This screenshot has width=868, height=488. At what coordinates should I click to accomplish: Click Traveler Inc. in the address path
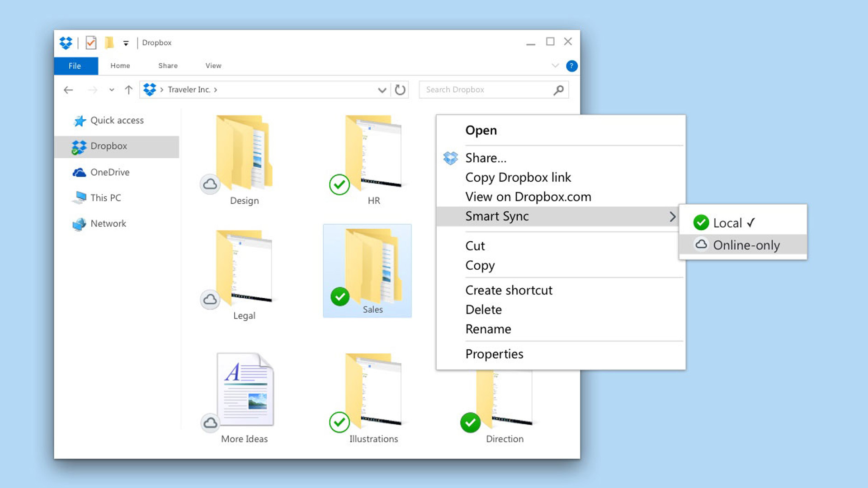[x=189, y=89]
